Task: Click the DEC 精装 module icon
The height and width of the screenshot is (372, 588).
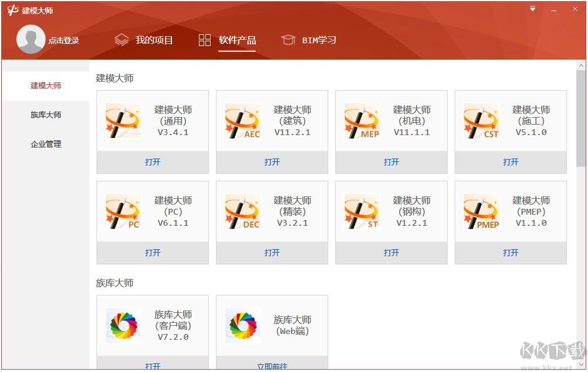Action: pyautogui.click(x=243, y=212)
